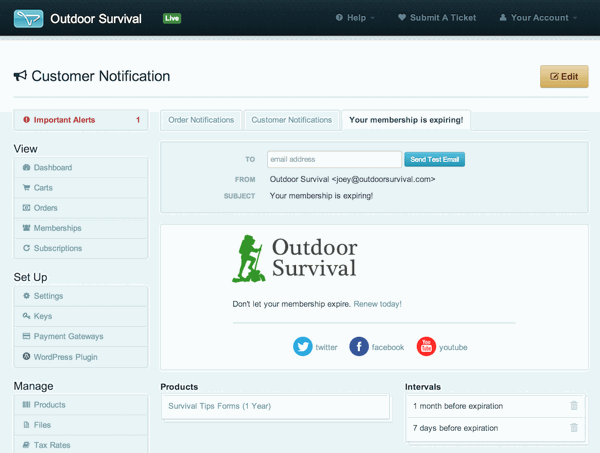The image size is (600, 453).
Task: Open the YouTube icon link
Action: point(426,346)
